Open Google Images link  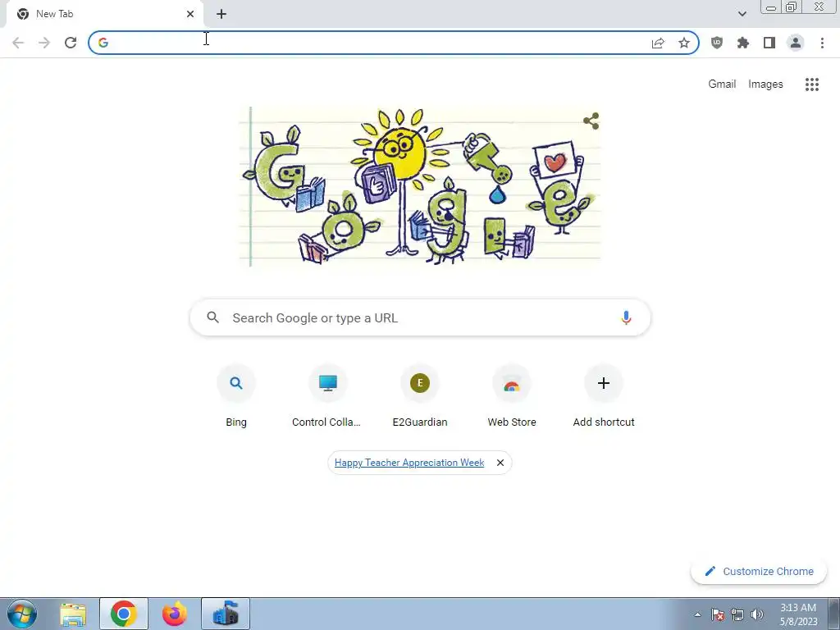coord(765,84)
